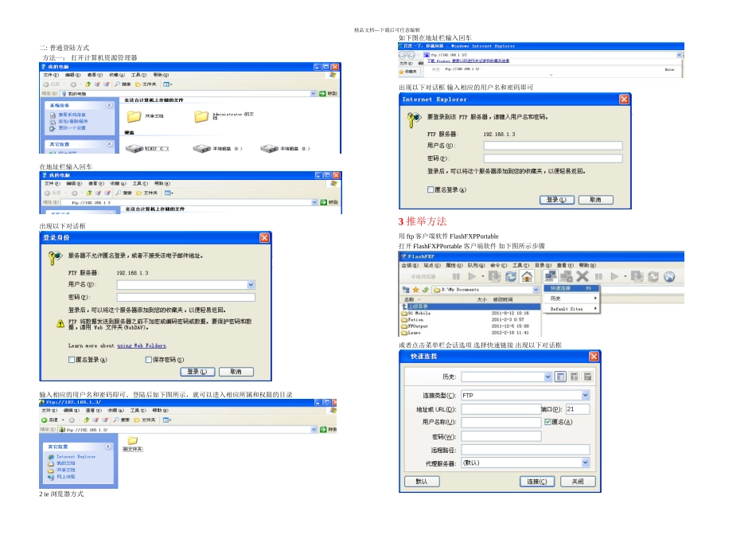Choose 快速连接 in FlashFXP's dropdown menu
This screenshot has height=535, width=756.
coord(572,288)
